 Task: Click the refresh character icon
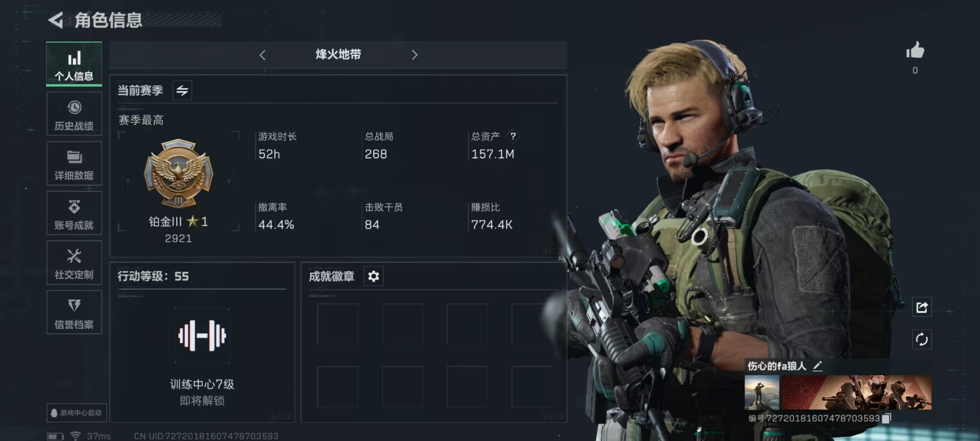coord(922,339)
